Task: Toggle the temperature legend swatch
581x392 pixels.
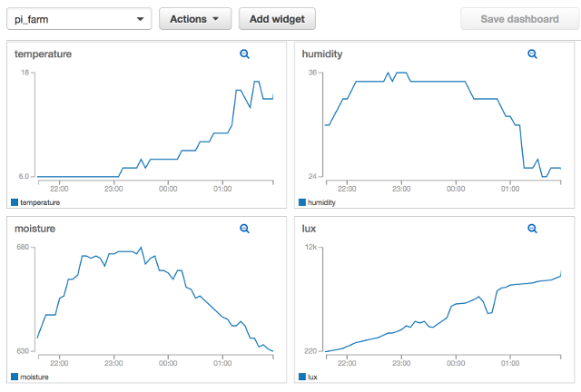Action: (x=14, y=202)
